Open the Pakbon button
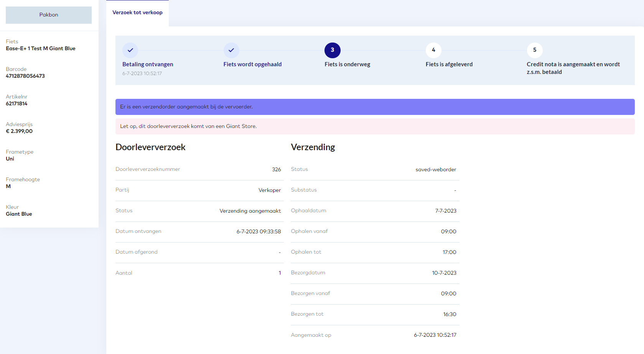Screen dimensions: 644x354 pos(49,15)
